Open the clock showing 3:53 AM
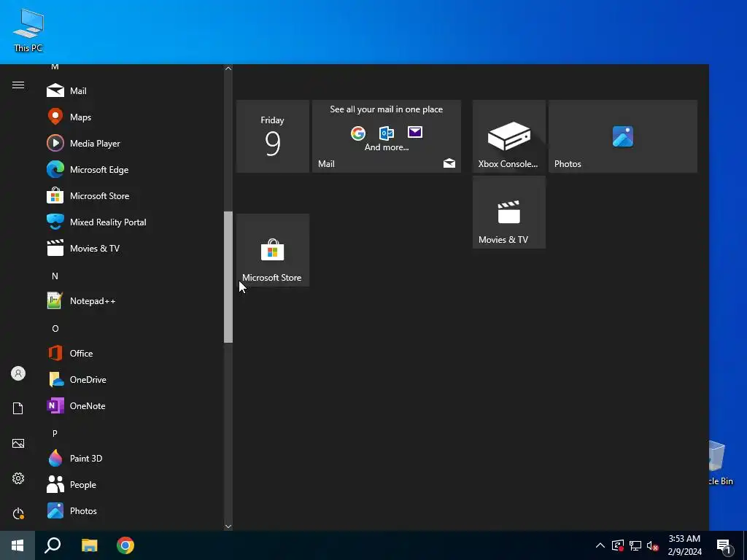Viewport: 747px width, 560px height. (684, 545)
